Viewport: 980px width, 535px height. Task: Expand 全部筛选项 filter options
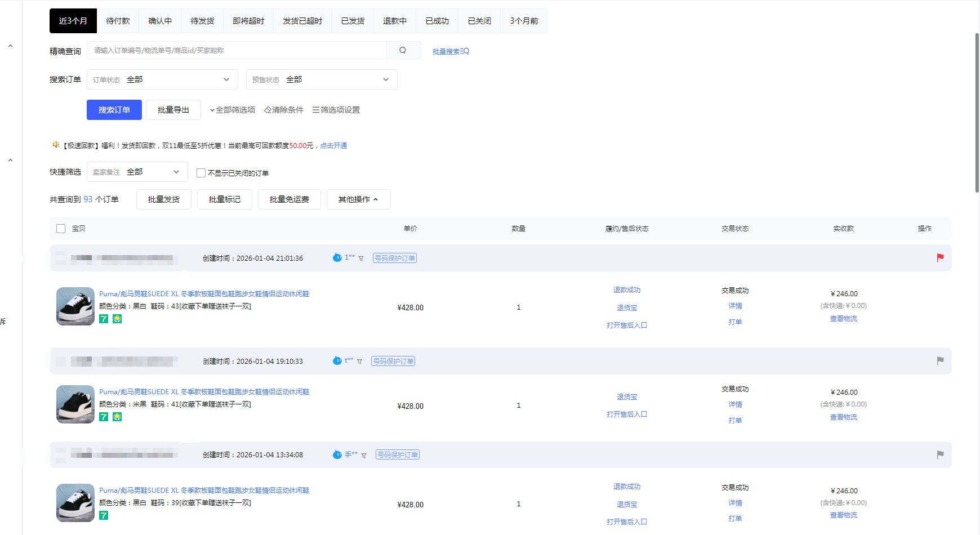click(233, 110)
